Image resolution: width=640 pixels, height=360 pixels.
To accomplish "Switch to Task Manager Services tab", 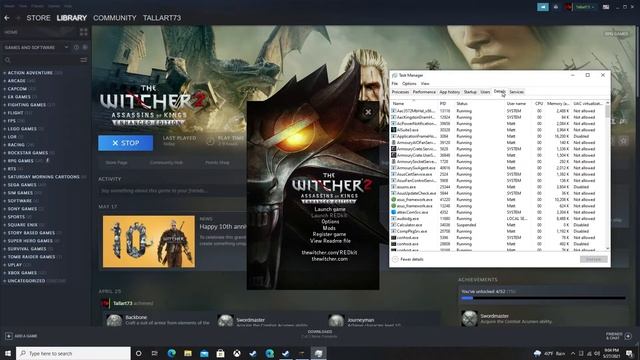I will tap(516, 92).
